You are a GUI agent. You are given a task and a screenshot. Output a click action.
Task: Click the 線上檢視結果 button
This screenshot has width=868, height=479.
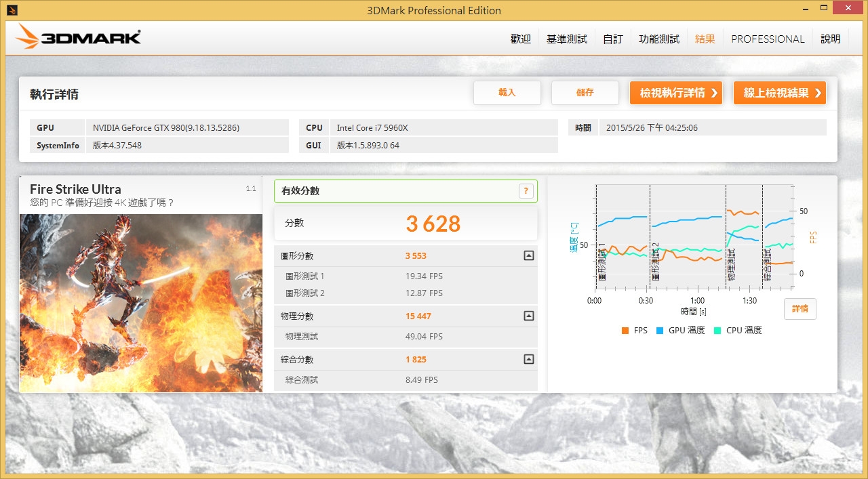pos(780,93)
